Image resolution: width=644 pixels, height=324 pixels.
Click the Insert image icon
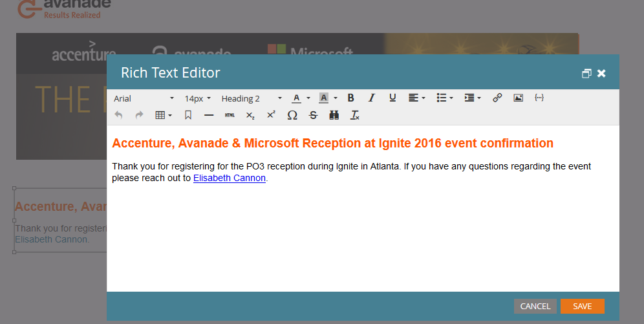tap(519, 98)
